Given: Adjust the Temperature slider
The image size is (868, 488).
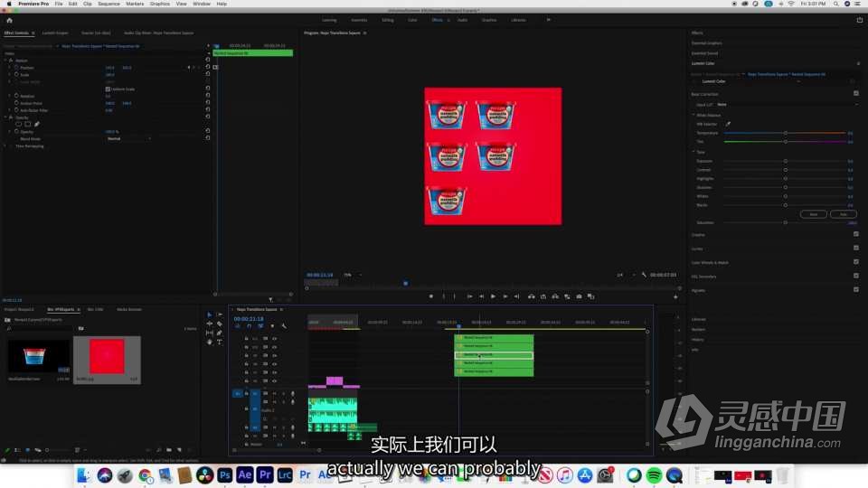Looking at the screenshot, I should coord(785,133).
